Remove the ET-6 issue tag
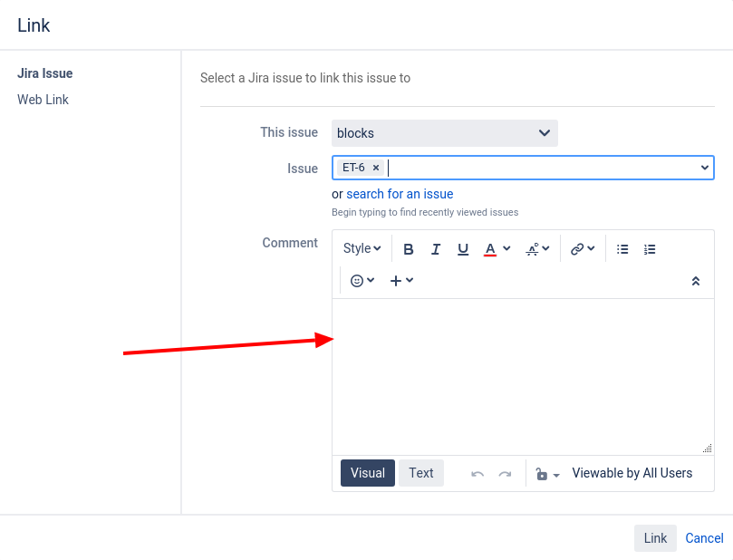Image resolution: width=733 pixels, height=560 pixels. 376,168
